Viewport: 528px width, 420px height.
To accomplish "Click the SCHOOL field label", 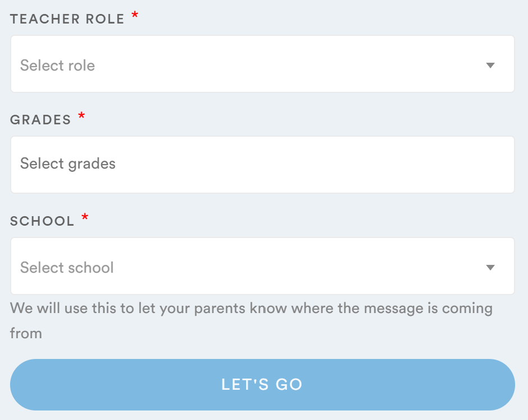I will pyautogui.click(x=42, y=221).
